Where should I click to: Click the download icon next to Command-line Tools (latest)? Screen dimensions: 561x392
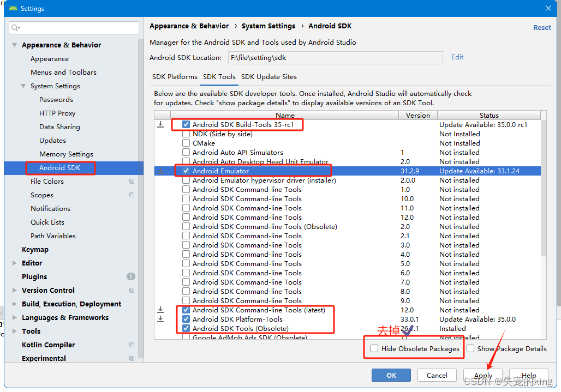pos(160,310)
